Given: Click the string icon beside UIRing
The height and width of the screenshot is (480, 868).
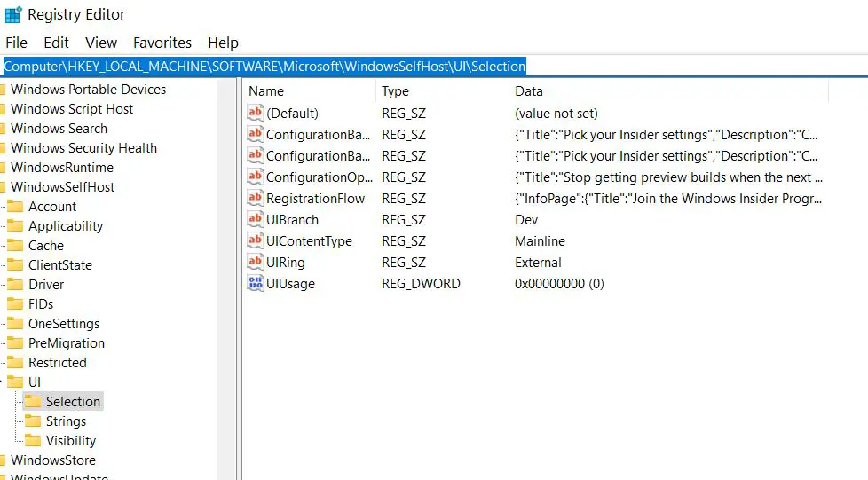Looking at the screenshot, I should [256, 263].
